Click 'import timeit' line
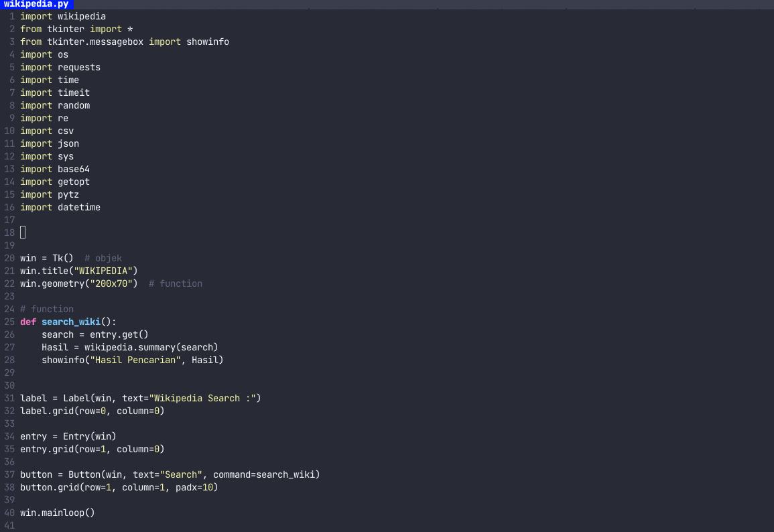 click(x=55, y=92)
